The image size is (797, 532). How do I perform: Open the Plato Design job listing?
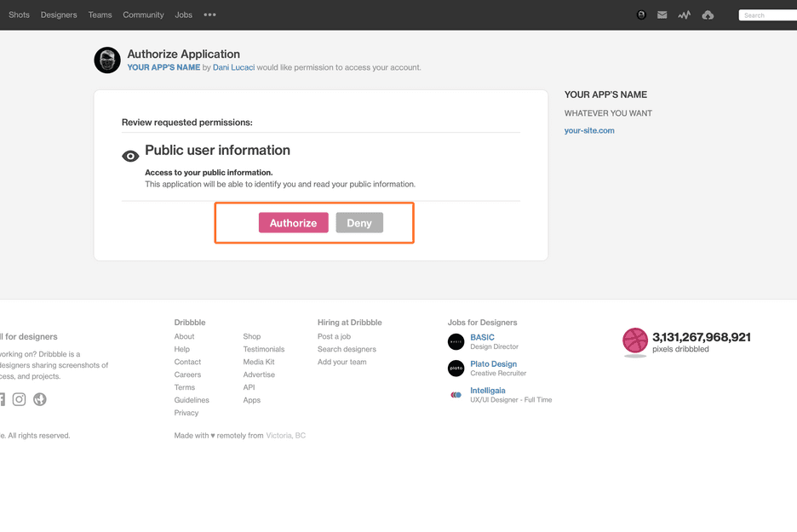click(x=494, y=363)
